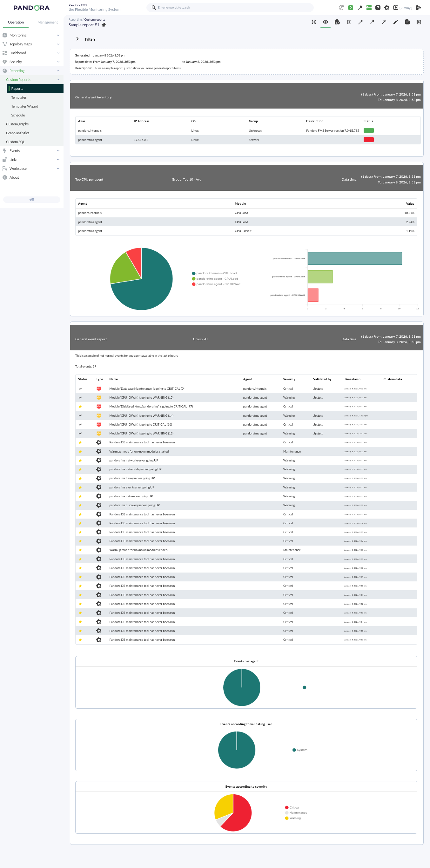Click the eye view report icon
This screenshot has height=868, width=430.
tap(326, 22)
